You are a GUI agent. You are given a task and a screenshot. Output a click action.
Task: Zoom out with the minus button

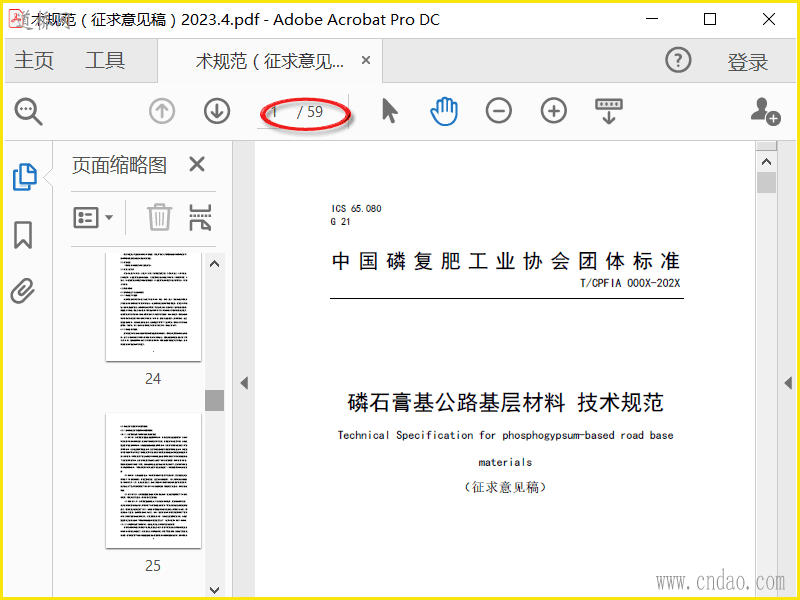pos(498,111)
